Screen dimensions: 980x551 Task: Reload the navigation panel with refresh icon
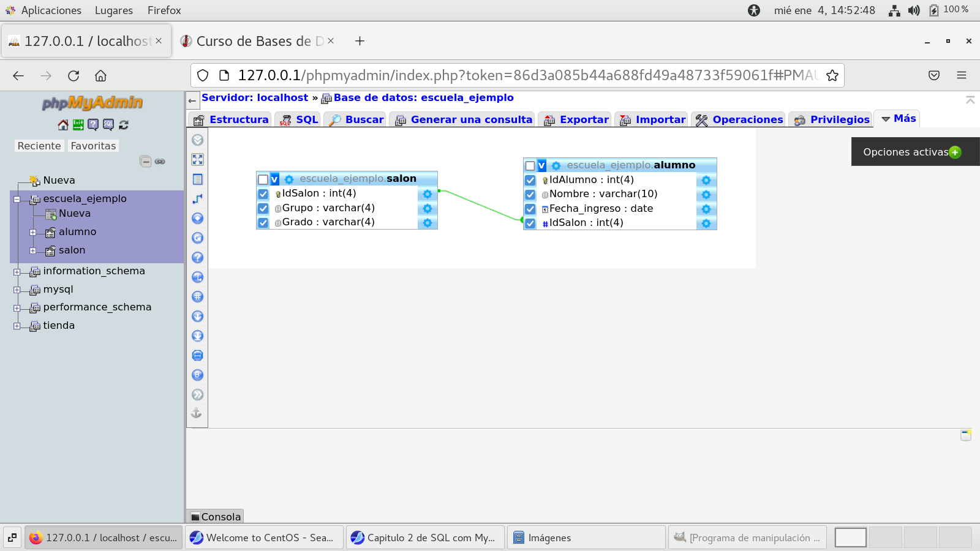pyautogui.click(x=124, y=125)
